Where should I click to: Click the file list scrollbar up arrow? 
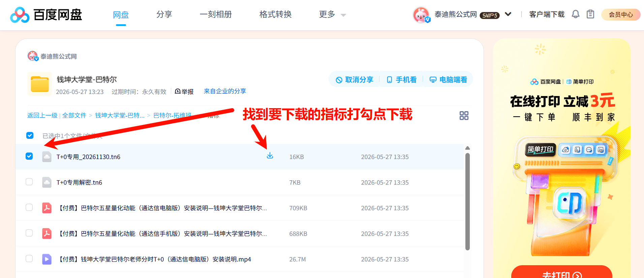(x=467, y=148)
